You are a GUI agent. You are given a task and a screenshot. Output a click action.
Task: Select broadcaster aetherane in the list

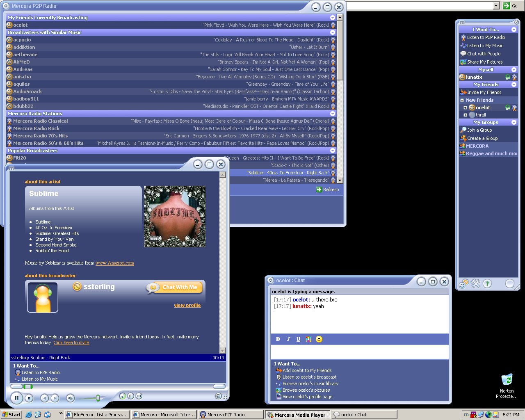point(171,55)
